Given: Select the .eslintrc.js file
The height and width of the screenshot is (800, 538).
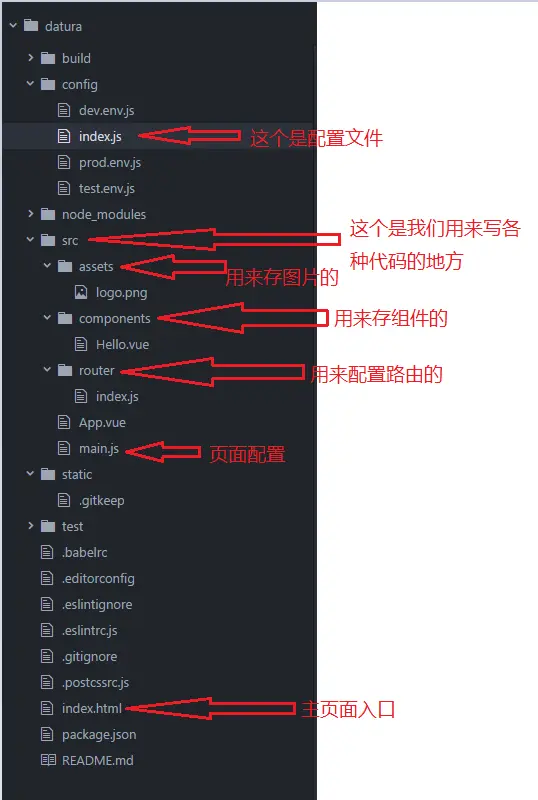Looking at the screenshot, I should (x=89, y=630).
